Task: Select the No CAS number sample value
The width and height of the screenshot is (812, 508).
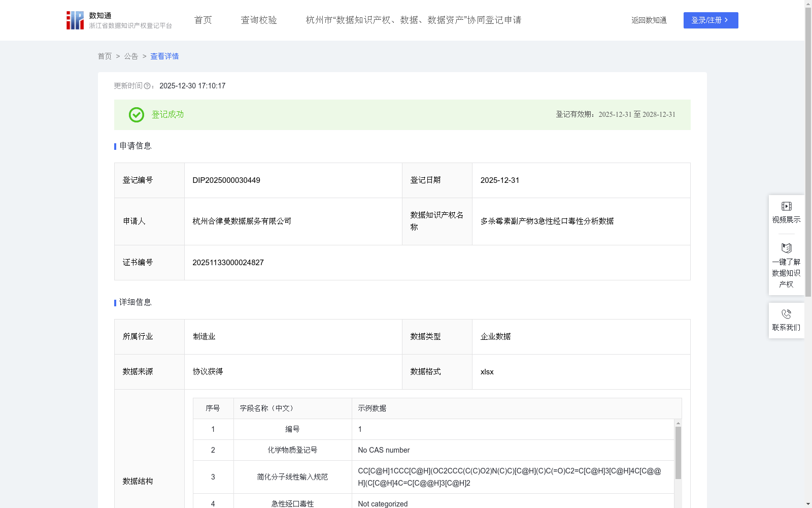Action: (x=384, y=450)
